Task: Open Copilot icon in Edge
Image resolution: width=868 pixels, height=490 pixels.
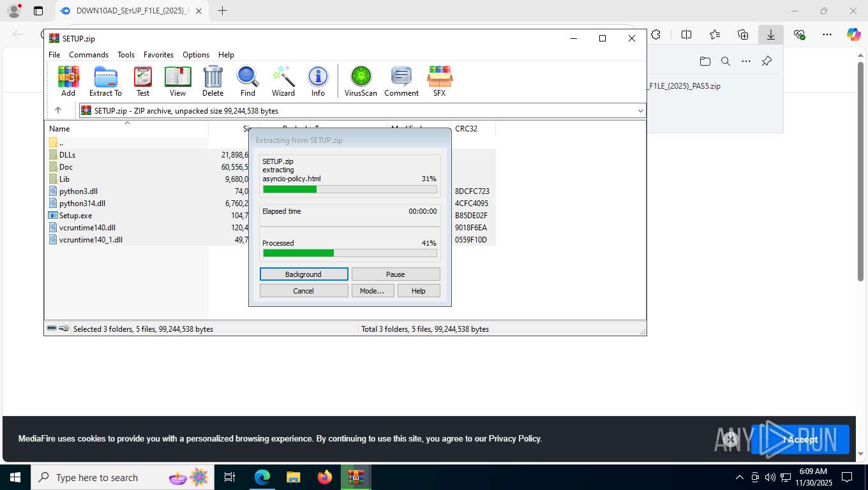Action: [854, 35]
